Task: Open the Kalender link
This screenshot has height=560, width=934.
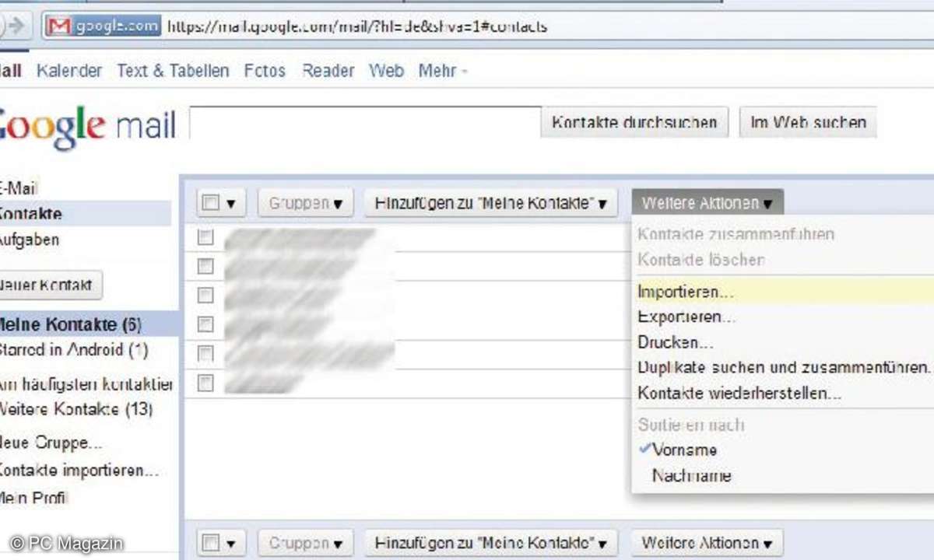Action: [69, 71]
